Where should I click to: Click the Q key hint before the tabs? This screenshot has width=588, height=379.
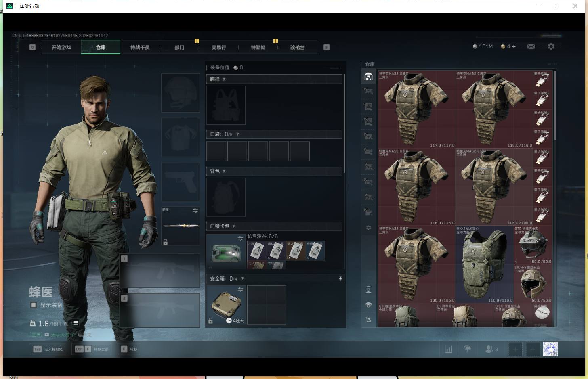point(32,47)
